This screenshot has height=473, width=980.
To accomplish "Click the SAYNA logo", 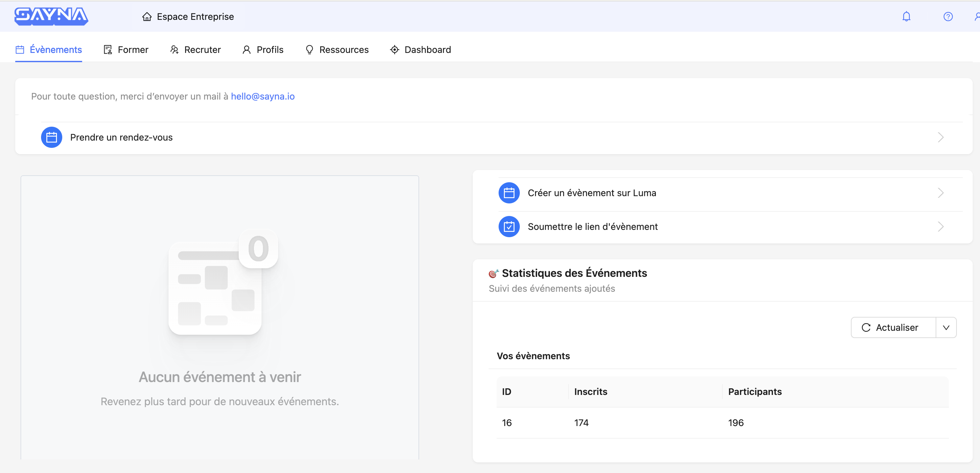I will (x=51, y=16).
